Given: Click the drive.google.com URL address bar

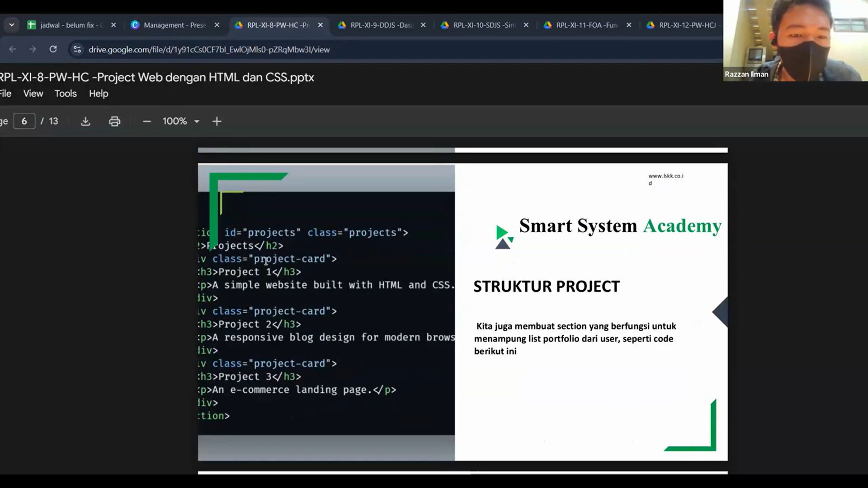Looking at the screenshot, I should click(x=209, y=50).
